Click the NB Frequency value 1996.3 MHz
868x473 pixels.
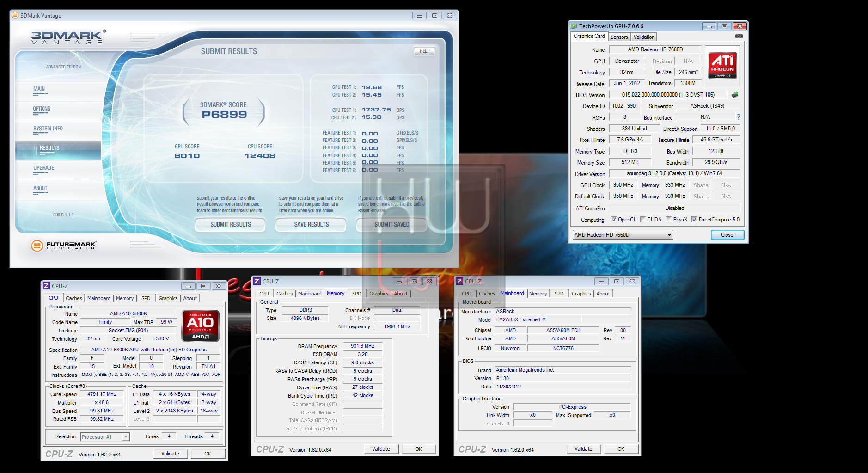point(397,326)
